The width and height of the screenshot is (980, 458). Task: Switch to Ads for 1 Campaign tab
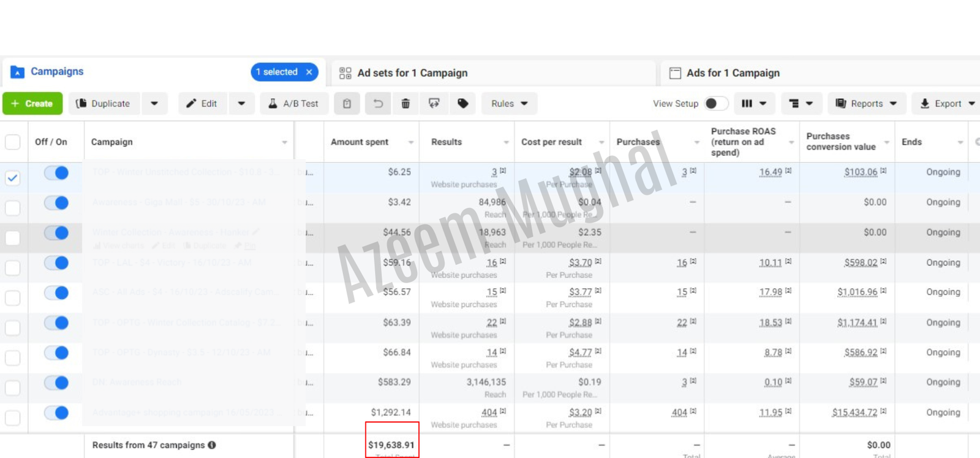click(x=733, y=73)
